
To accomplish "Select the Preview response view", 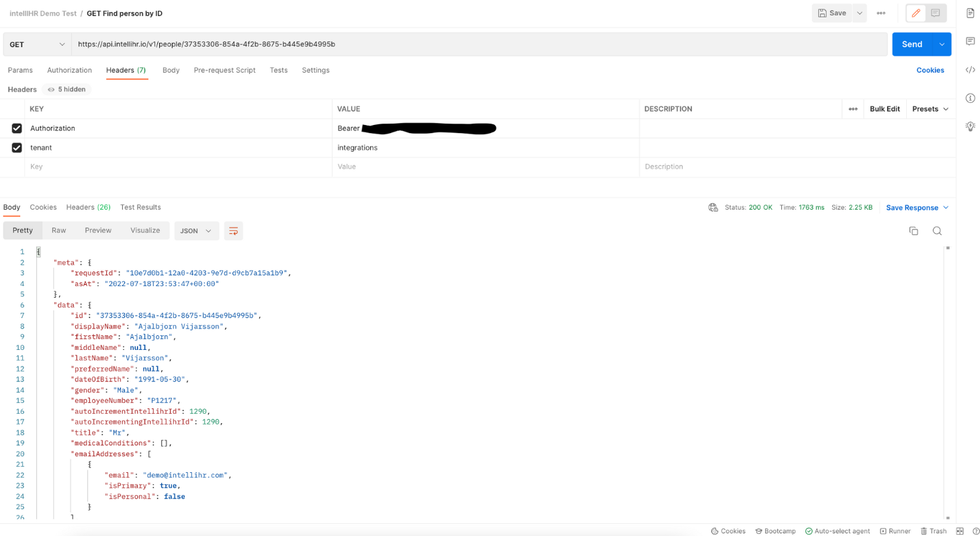I will (98, 230).
